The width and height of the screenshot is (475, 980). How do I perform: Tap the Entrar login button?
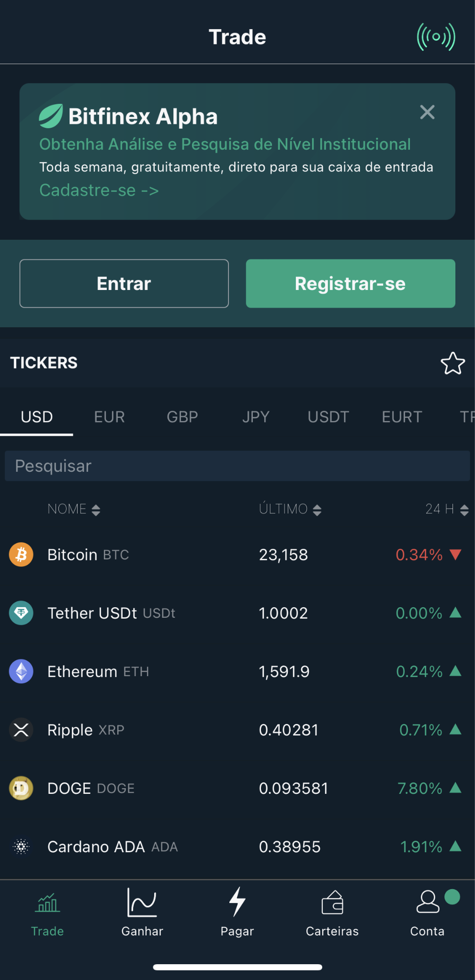tap(124, 283)
